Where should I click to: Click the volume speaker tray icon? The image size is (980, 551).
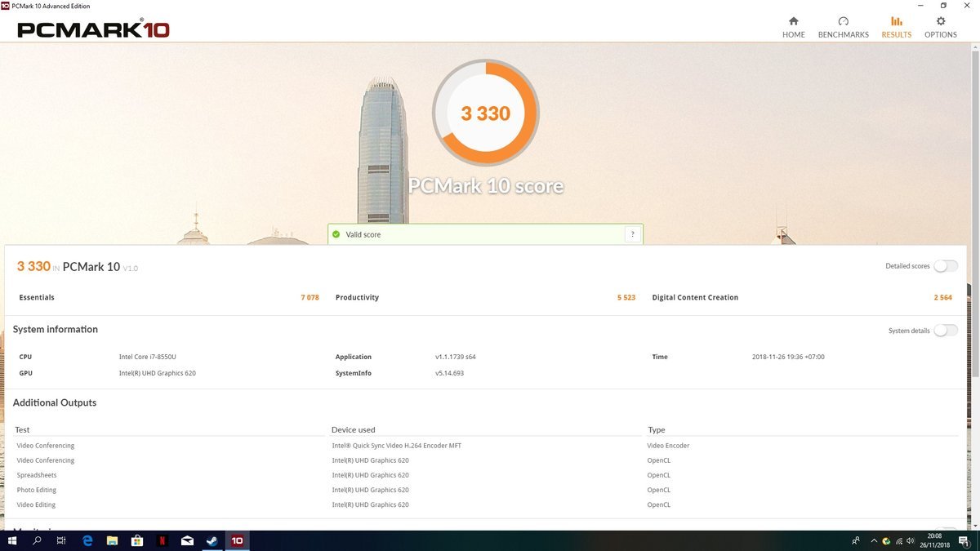[911, 540]
